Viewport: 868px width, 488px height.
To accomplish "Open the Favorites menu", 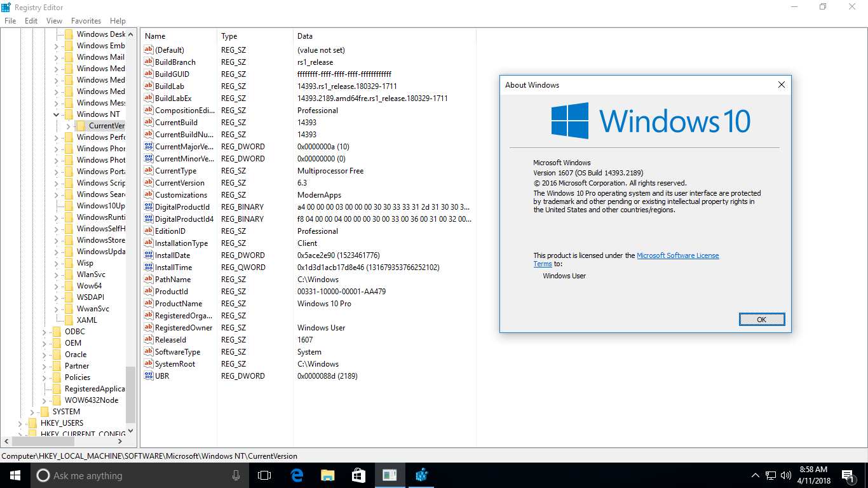I will click(86, 21).
